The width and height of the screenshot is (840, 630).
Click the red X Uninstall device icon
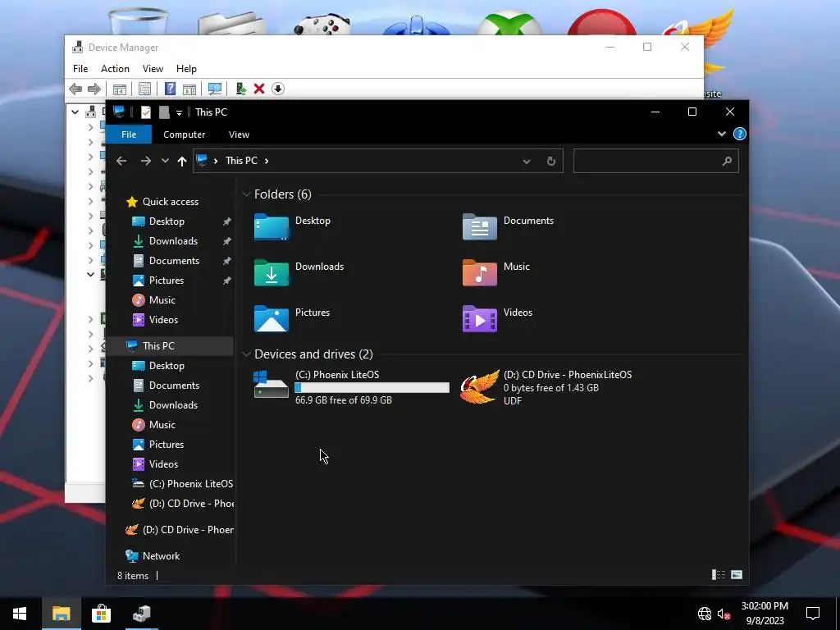259,89
